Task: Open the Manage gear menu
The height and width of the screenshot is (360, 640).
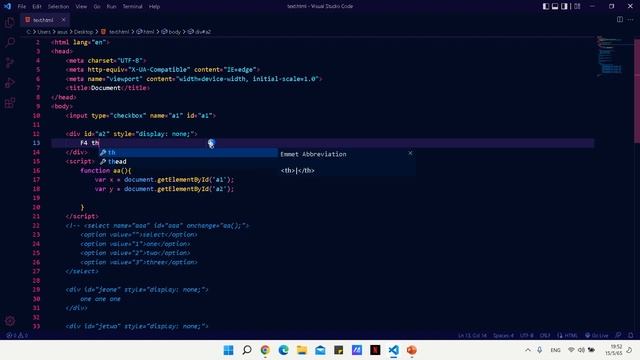Action: point(10,321)
